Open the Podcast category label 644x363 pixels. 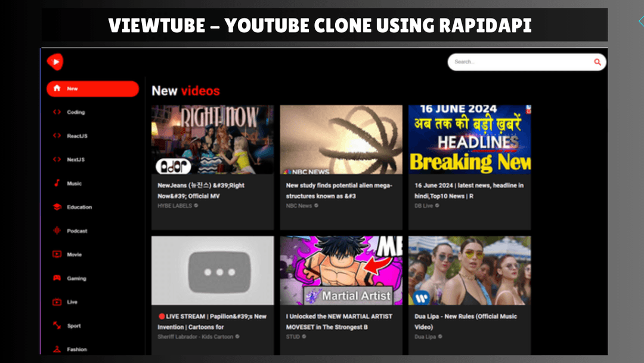click(77, 231)
